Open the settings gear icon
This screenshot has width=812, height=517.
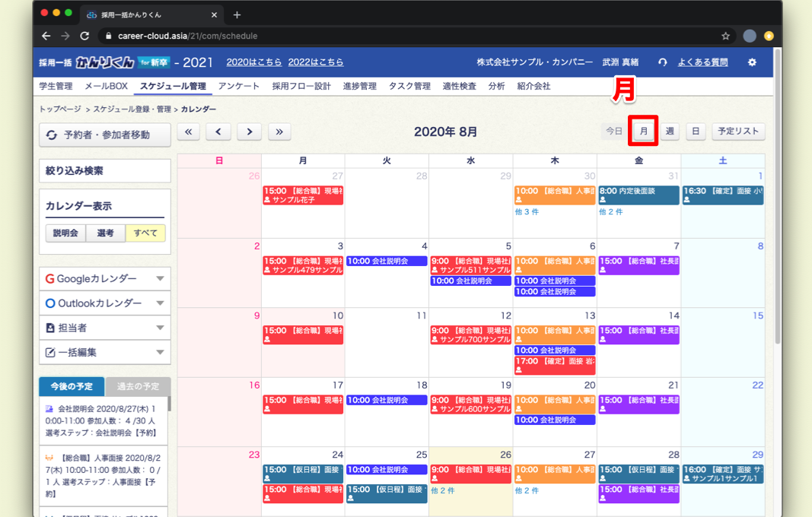(752, 62)
